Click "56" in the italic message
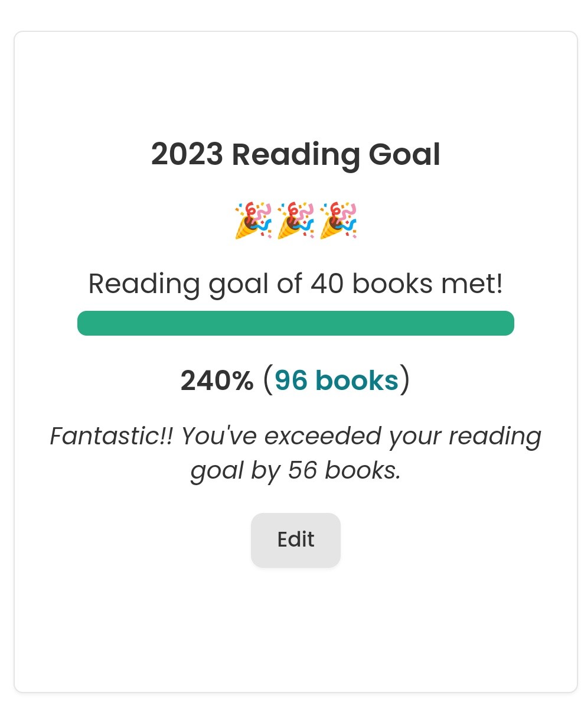This screenshot has height=728, width=581. [303, 470]
